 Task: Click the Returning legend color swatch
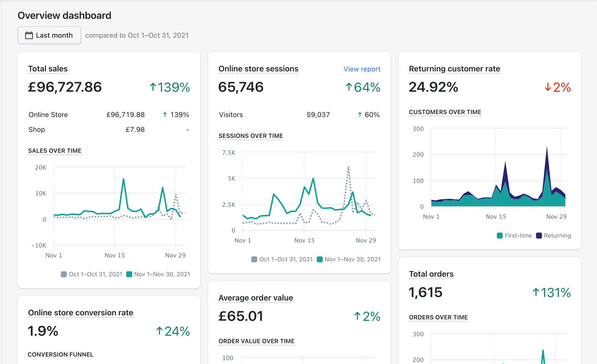point(539,236)
